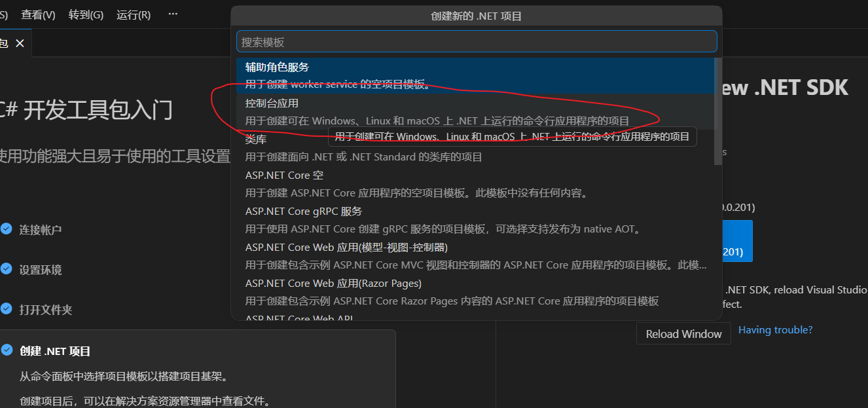Close the open walkthrough editor tab
This screenshot has height=408, width=868.
point(20,43)
